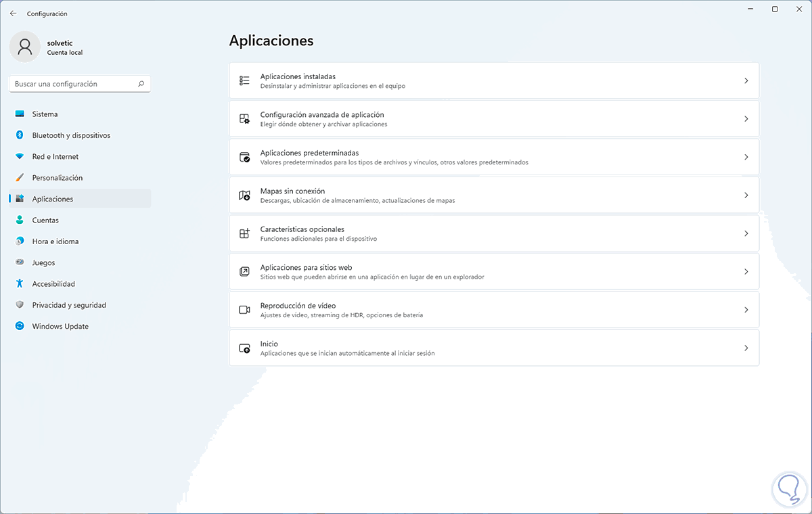Open Mapas sin conexión settings

point(494,195)
